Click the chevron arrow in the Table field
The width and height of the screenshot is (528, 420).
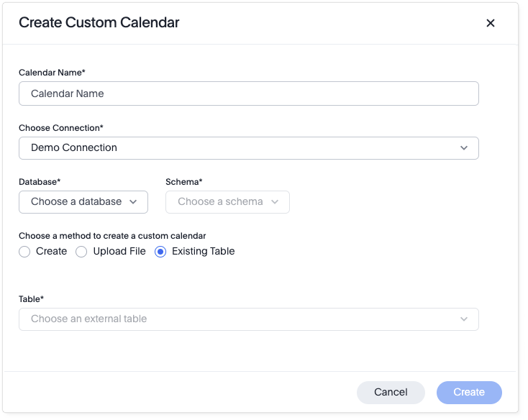coord(464,319)
